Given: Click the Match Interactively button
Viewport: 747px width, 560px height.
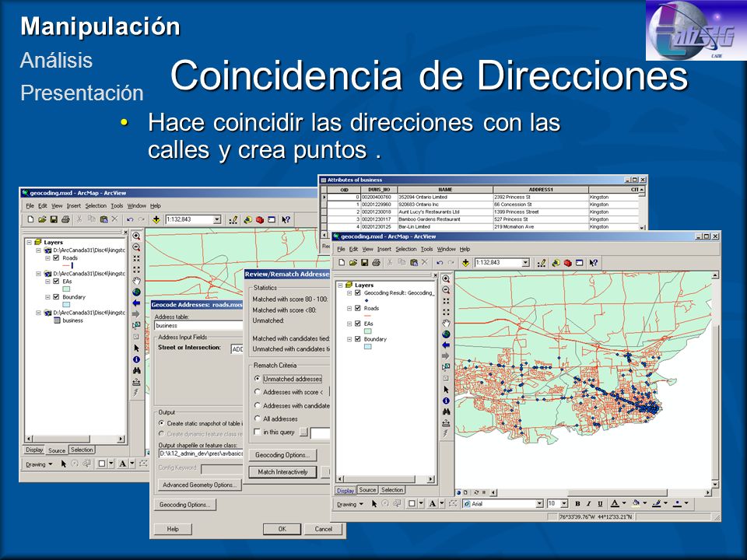Looking at the screenshot, I should tap(282, 472).
